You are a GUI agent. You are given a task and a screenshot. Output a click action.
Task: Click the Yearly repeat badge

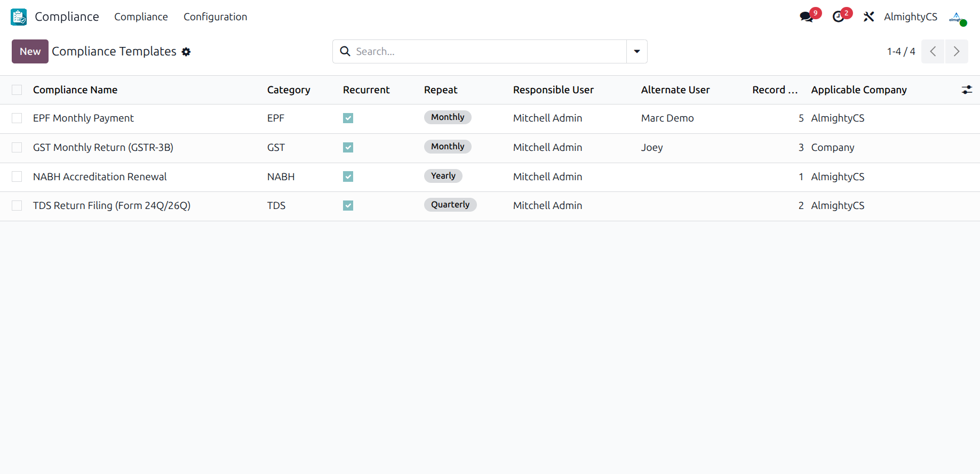tap(443, 176)
